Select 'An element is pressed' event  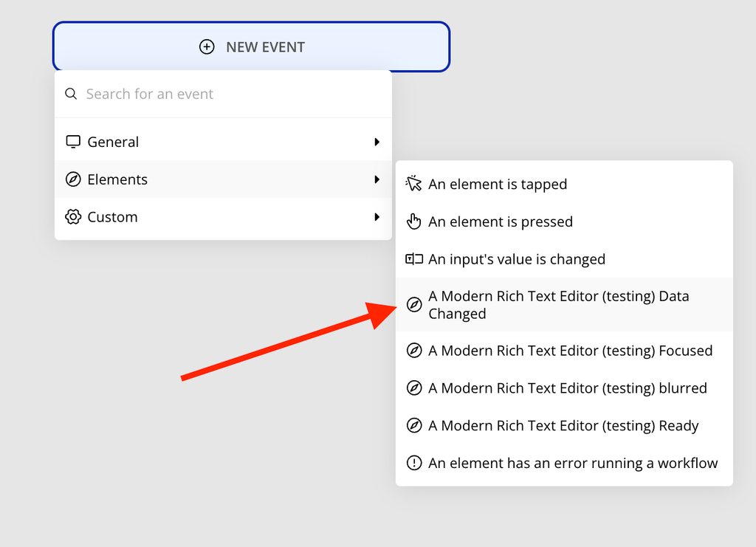pos(500,221)
